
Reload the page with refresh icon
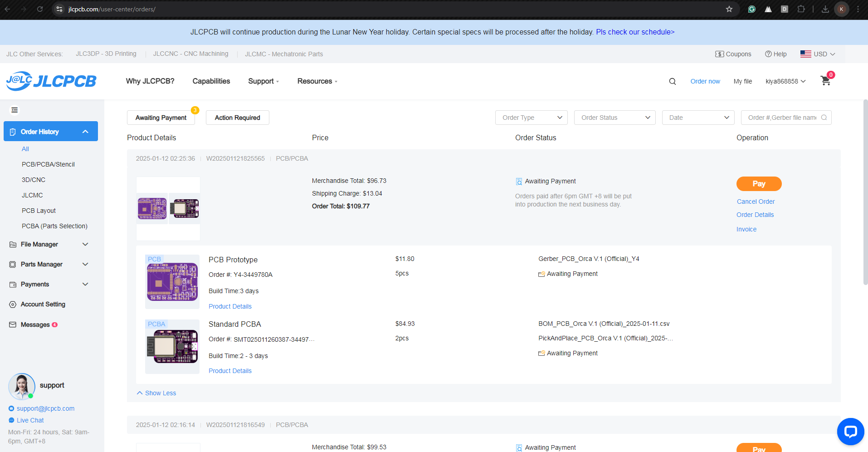point(40,9)
